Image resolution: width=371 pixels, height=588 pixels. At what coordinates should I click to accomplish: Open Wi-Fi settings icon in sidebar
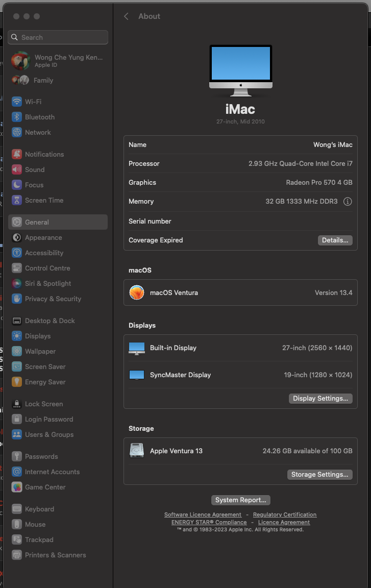pyautogui.click(x=16, y=102)
